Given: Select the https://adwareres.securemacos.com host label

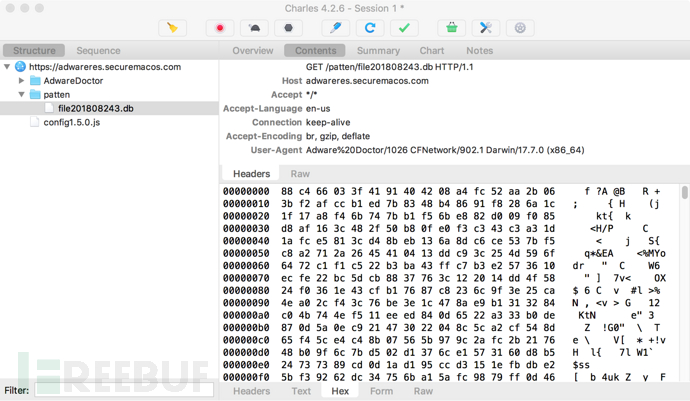Looking at the screenshot, I should tap(105, 67).
